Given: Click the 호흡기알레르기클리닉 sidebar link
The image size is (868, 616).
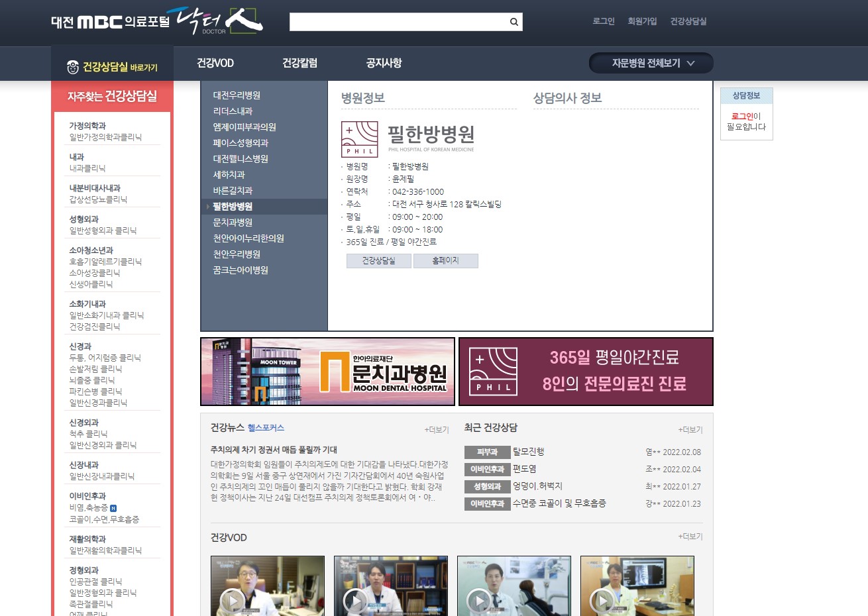Looking at the screenshot, I should pyautogui.click(x=105, y=262).
